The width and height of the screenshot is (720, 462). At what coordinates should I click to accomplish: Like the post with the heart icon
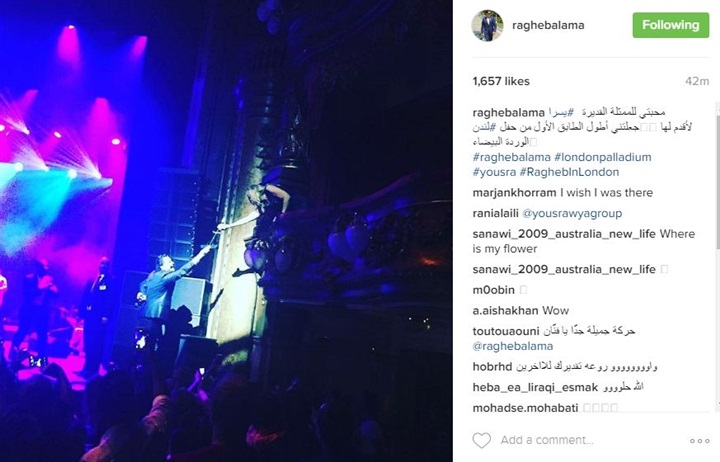coord(482,440)
